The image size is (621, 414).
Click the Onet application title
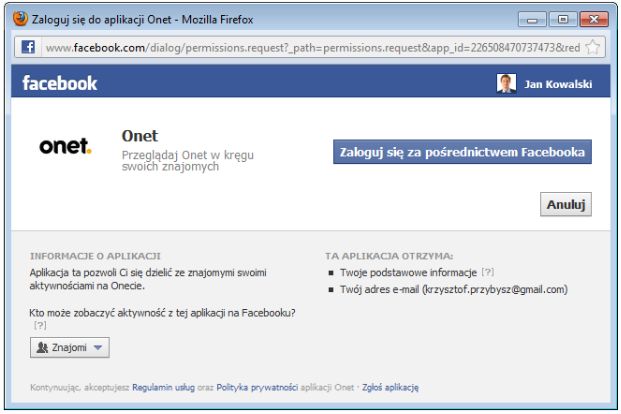tap(140, 136)
